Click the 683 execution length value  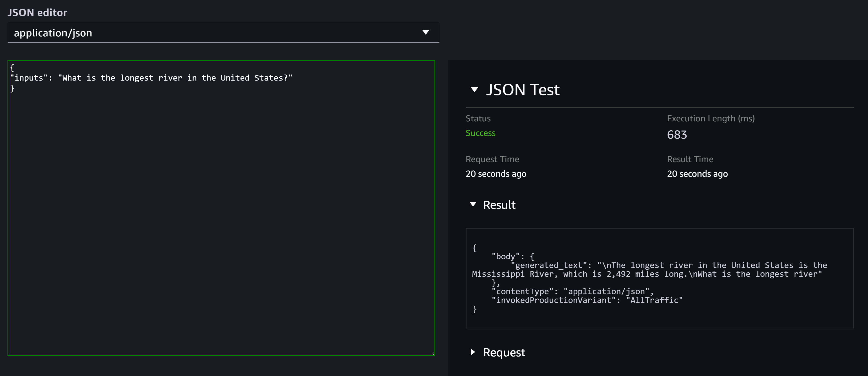[677, 135]
